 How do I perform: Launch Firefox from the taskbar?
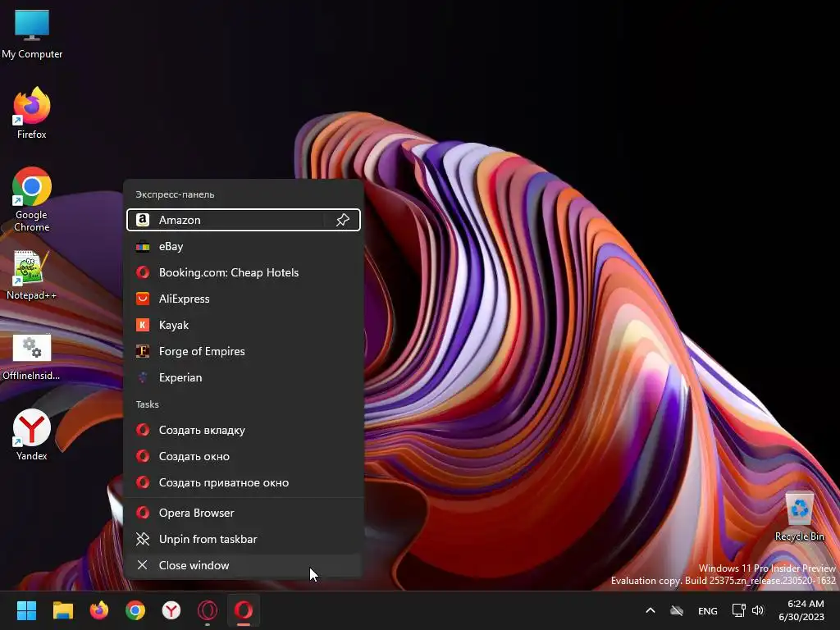click(x=99, y=610)
